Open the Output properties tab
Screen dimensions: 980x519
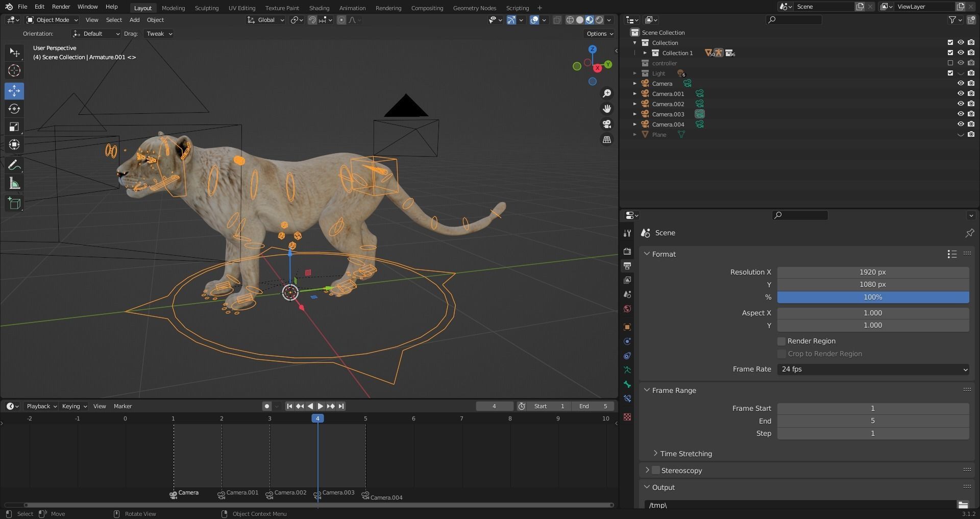tap(627, 265)
